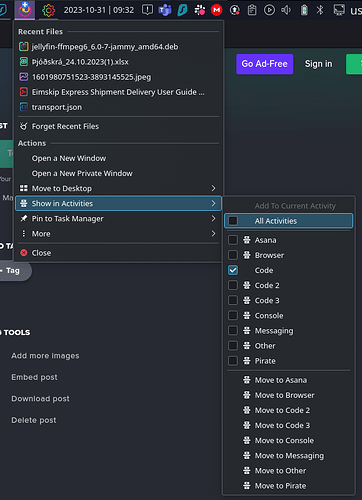Select Move to Code 3
The height and width of the screenshot is (500, 362).
point(289,425)
